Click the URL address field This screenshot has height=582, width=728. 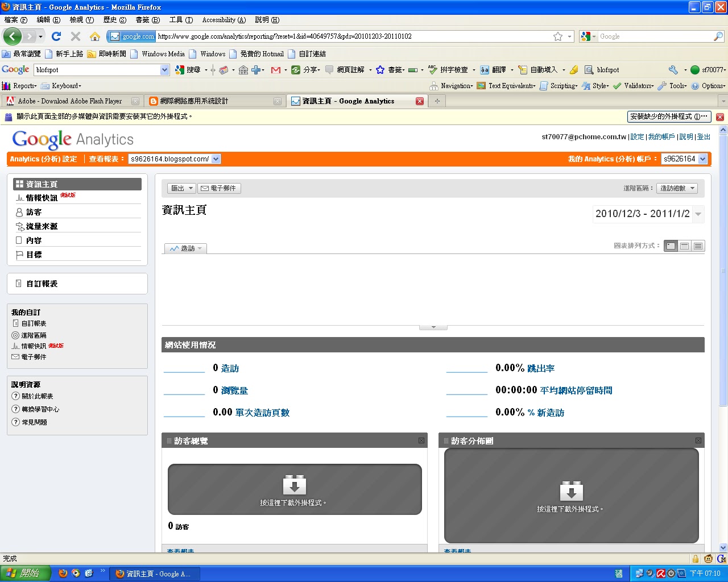point(353,36)
